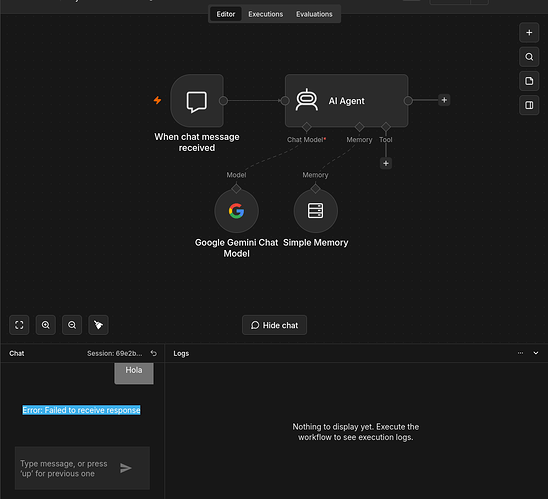The height and width of the screenshot is (499, 548).
Task: Add a sticky note to canvas
Action: tap(529, 81)
